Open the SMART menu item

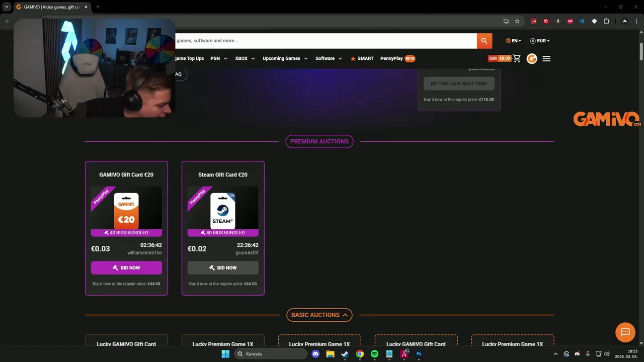tap(362, 58)
